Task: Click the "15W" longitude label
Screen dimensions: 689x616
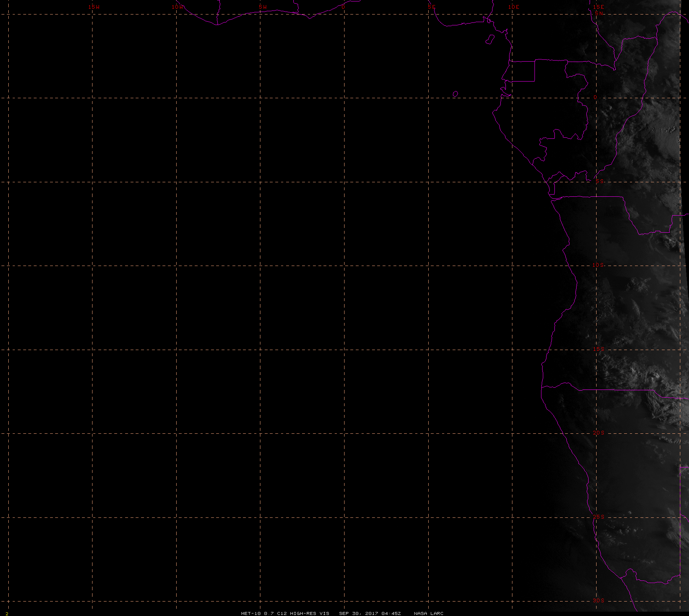Action: [x=94, y=7]
